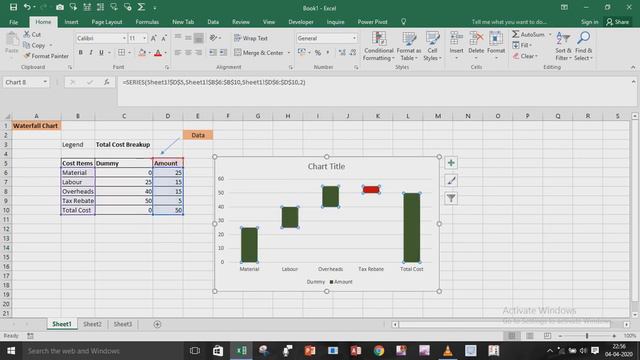640x360 pixels.
Task: Open the Clear menu in the Editing group
Action: pos(525,56)
